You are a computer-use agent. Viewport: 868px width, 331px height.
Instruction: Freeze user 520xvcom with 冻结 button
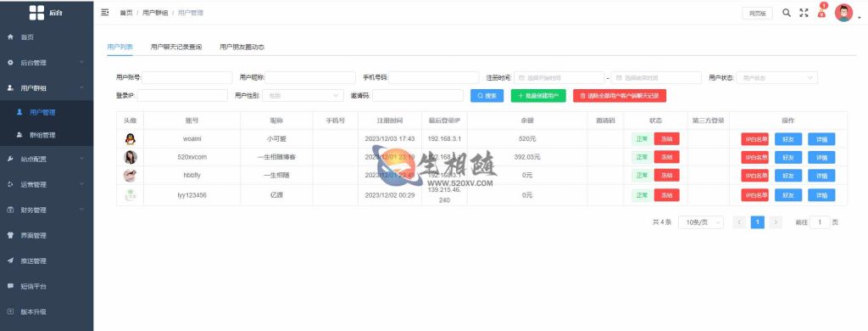666,157
